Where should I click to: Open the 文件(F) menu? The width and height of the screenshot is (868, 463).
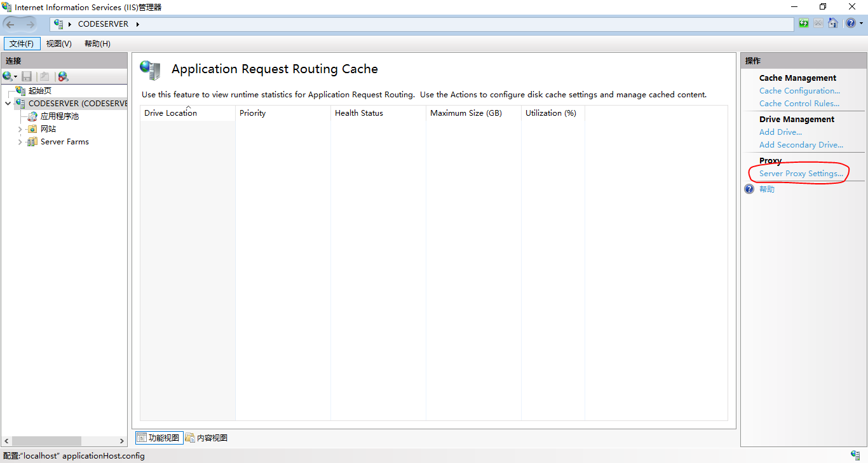(22, 43)
